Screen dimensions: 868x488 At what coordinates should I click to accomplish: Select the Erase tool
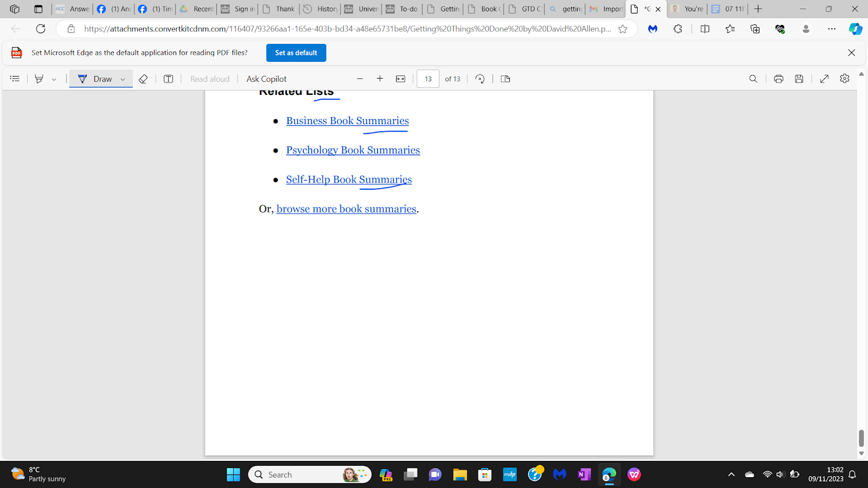tap(143, 79)
